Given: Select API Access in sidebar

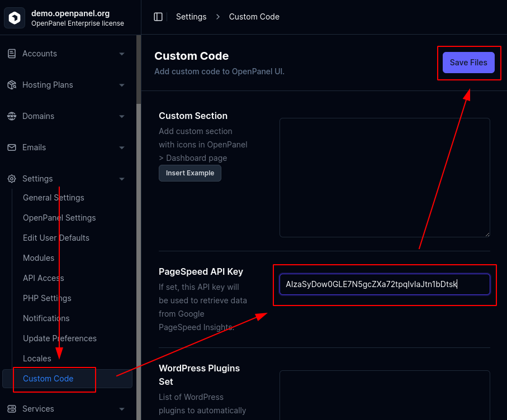Looking at the screenshot, I should click(44, 278).
